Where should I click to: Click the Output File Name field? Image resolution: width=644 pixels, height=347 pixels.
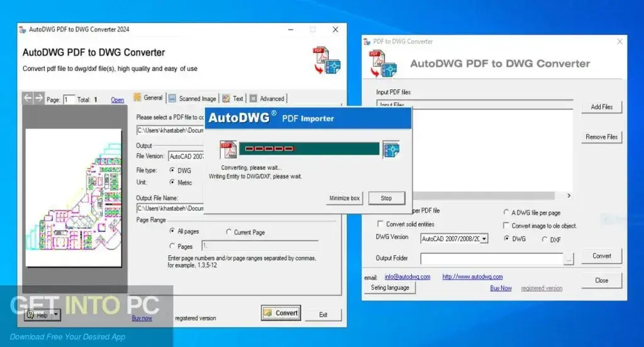(x=170, y=208)
